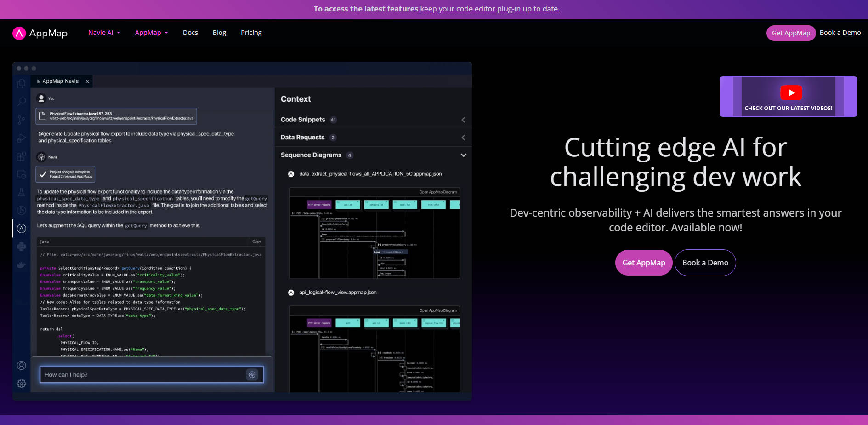This screenshot has height=425, width=868.
Task: Click the AppMap logo icon
Action: click(x=19, y=33)
